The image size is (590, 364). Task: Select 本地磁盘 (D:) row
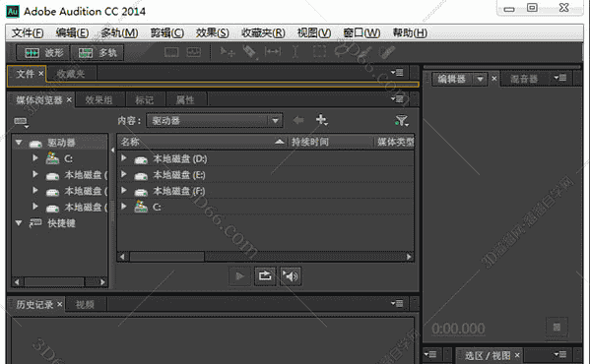pyautogui.click(x=266, y=158)
